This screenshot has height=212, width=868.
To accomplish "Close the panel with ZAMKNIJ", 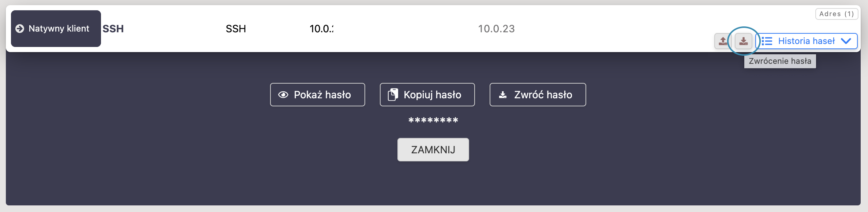I will point(433,150).
